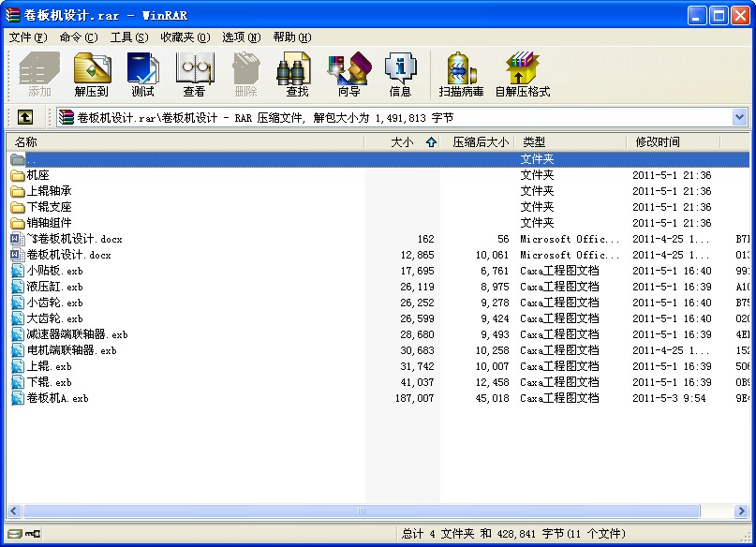Image resolution: width=756 pixels, height=547 pixels.
Task: Sort by the 名称 column header
Action: pyautogui.click(x=185, y=142)
